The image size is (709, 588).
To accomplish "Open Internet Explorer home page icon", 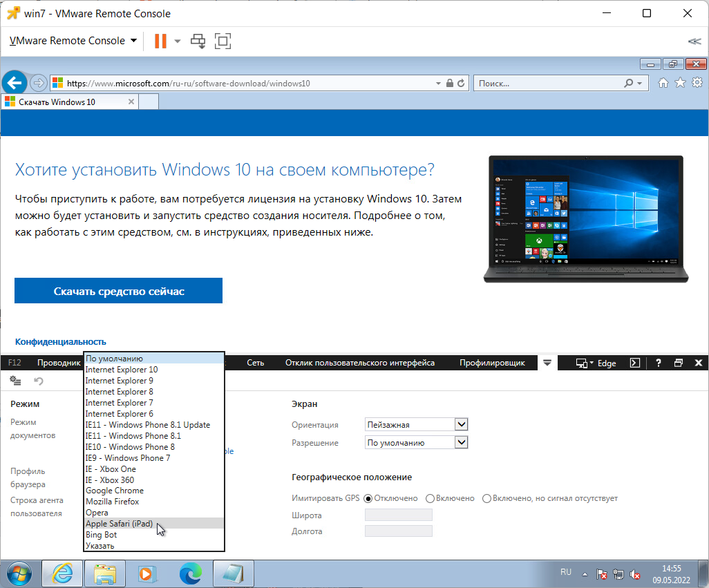I will coord(663,82).
